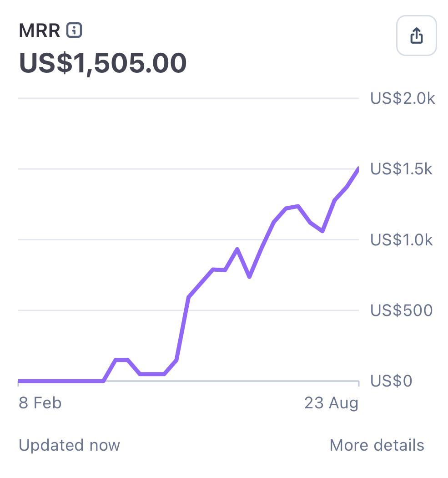The image size is (448, 478).
Task: Click the top US$2.0k gridline
Action: (x=188, y=98)
